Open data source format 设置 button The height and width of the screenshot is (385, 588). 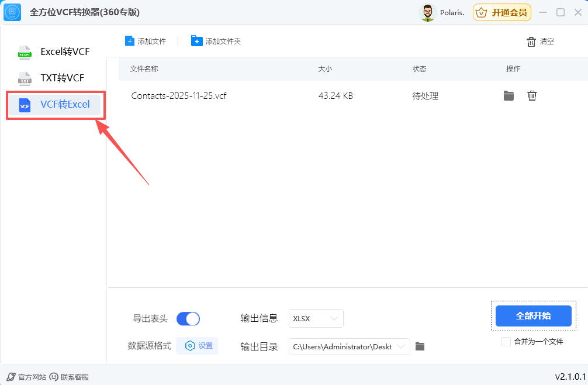(x=198, y=346)
